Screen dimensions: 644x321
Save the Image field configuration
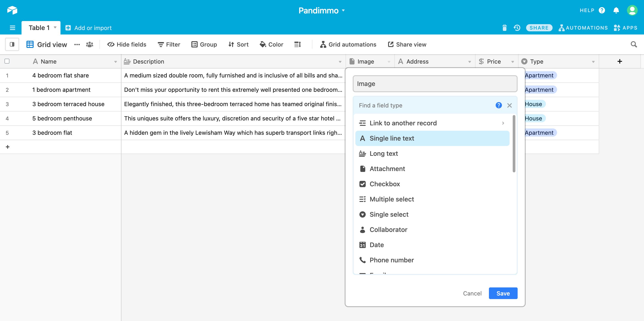pos(503,293)
